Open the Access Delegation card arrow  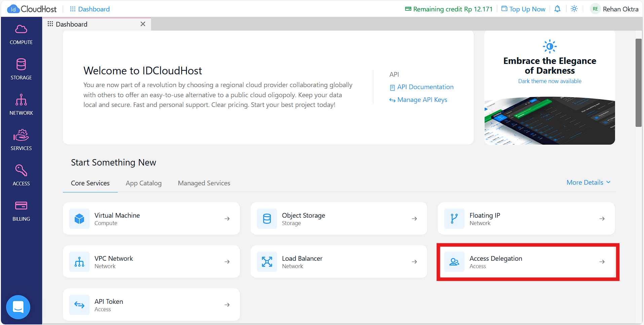point(602,262)
